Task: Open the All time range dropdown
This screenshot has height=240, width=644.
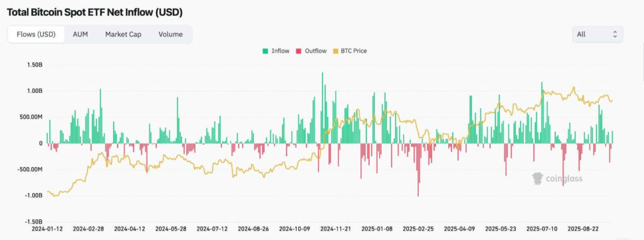Action: pyautogui.click(x=597, y=35)
